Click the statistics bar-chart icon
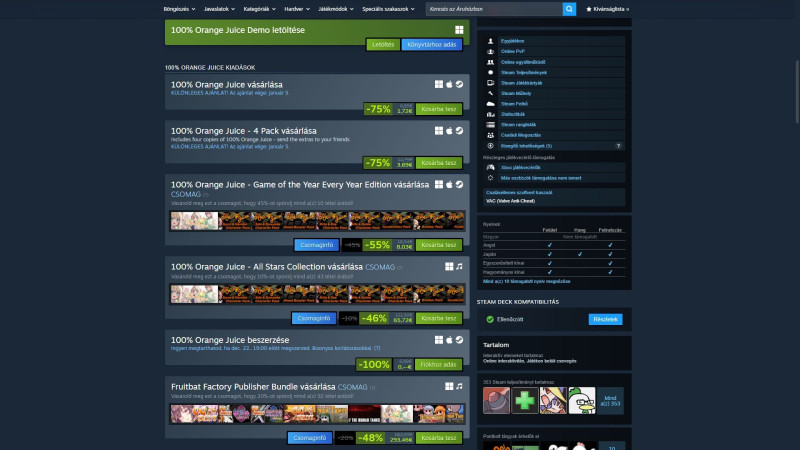This screenshot has width=800, height=450. click(x=490, y=114)
